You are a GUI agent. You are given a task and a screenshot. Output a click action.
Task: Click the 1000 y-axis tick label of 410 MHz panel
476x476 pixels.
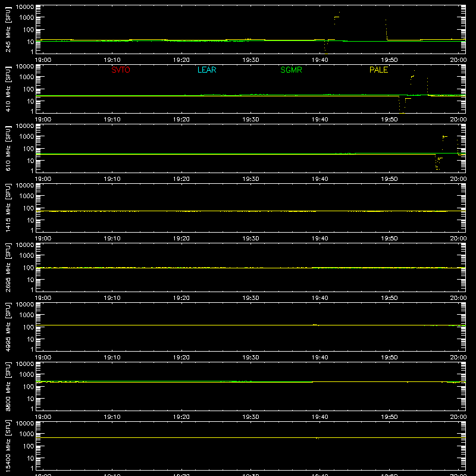[27, 77]
